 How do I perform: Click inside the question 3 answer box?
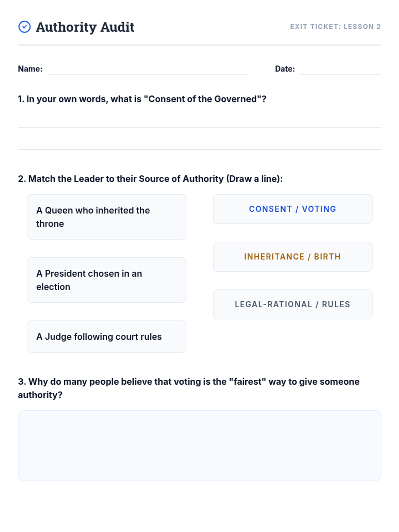[199, 446]
